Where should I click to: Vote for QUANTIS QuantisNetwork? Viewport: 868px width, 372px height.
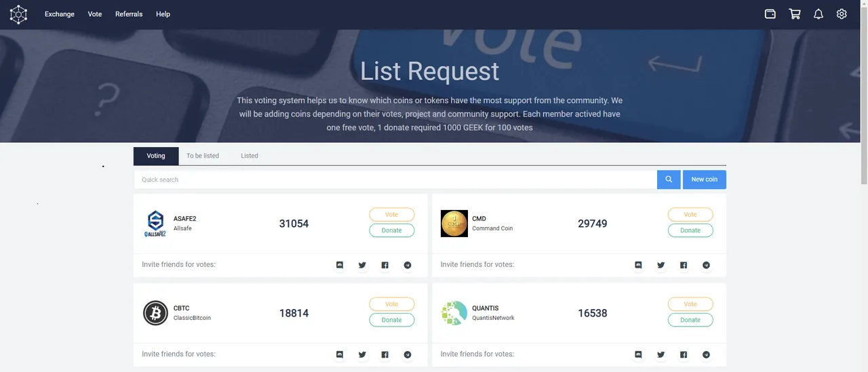(690, 304)
